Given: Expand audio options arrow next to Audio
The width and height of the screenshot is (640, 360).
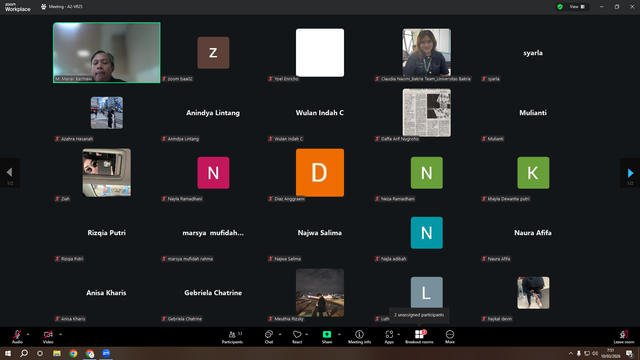Looking at the screenshot, I should pos(28,334).
